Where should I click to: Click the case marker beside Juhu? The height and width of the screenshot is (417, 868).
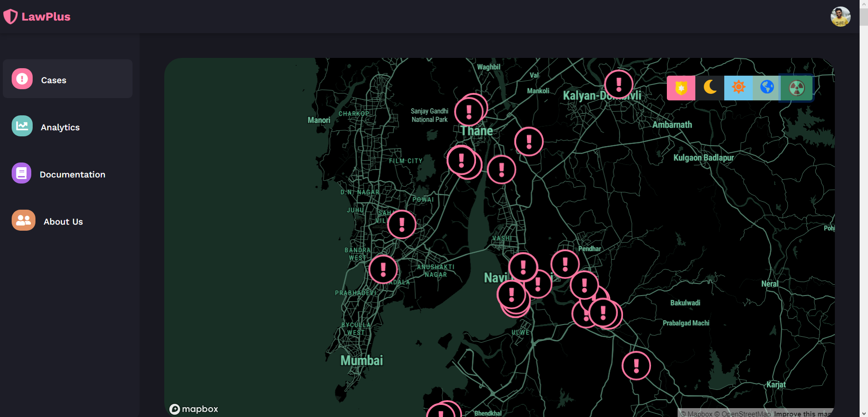402,225
